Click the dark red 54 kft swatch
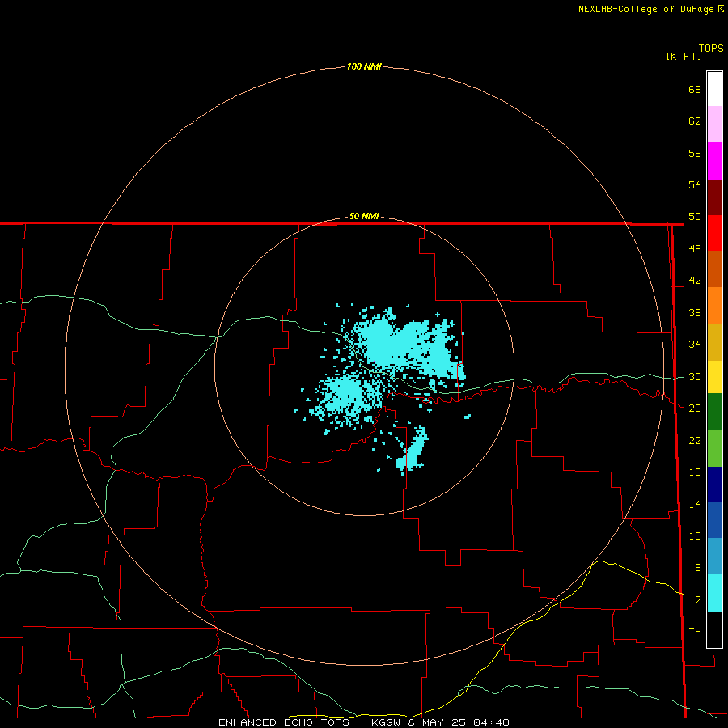728x728 pixels. (x=714, y=197)
